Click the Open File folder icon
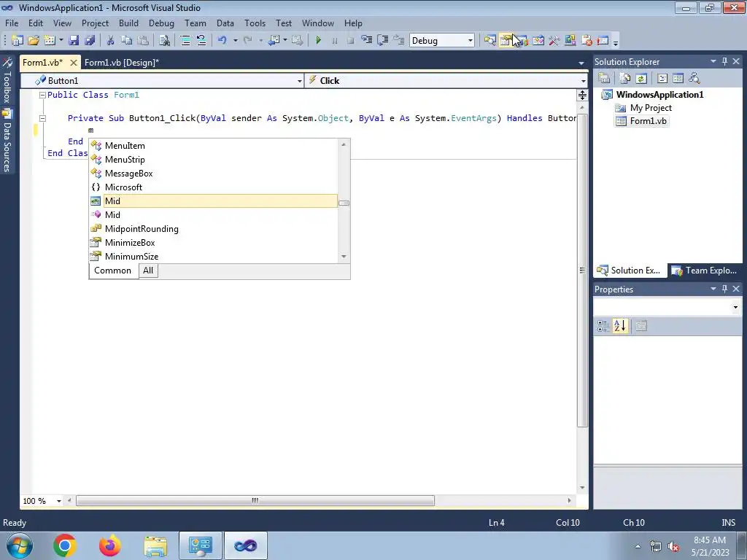 (x=34, y=41)
